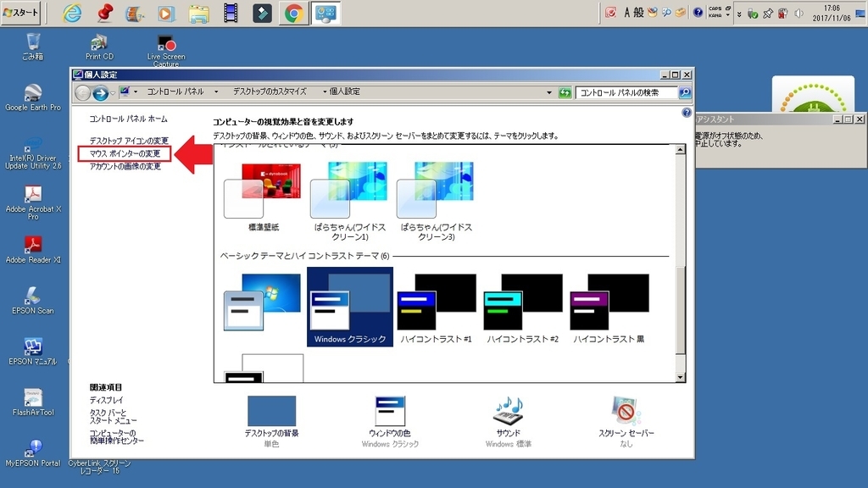Select the EPSON Scan desktop icon

click(33, 301)
